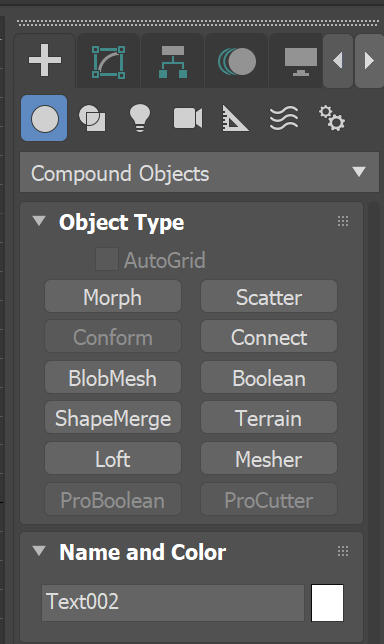Open the Compound Objects dropdown
384x644 pixels.
point(199,172)
